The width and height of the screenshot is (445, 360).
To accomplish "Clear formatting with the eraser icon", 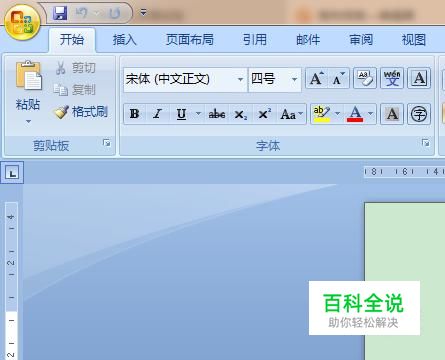I will 365,78.
